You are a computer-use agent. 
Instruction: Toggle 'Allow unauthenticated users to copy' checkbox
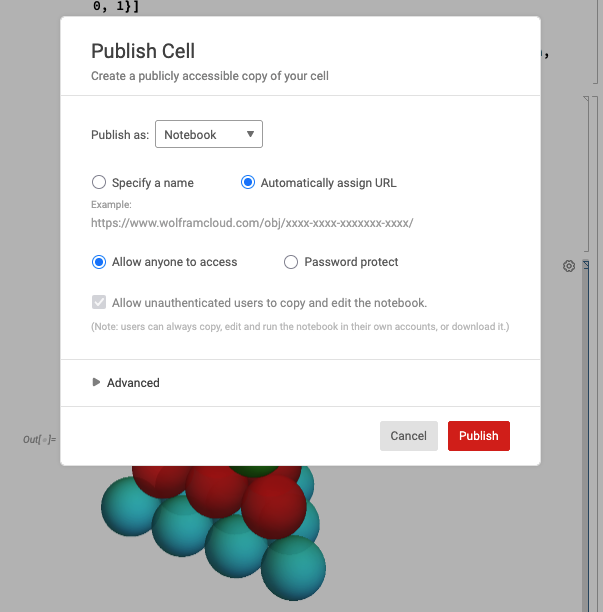pos(99,303)
